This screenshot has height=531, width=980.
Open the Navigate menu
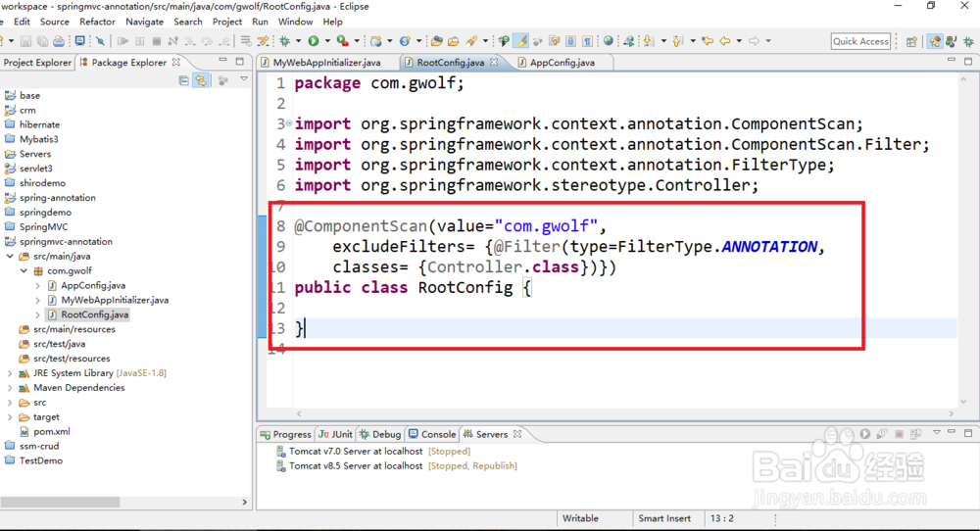click(144, 22)
